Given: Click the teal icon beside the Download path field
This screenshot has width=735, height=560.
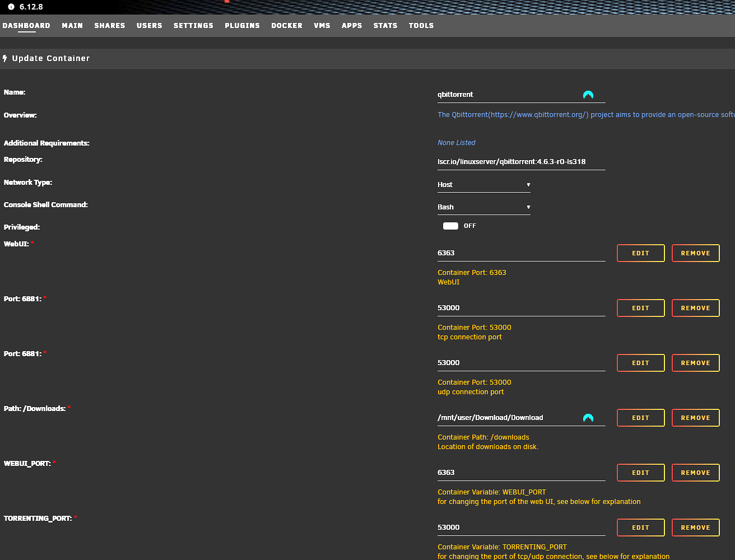Looking at the screenshot, I should [x=588, y=417].
